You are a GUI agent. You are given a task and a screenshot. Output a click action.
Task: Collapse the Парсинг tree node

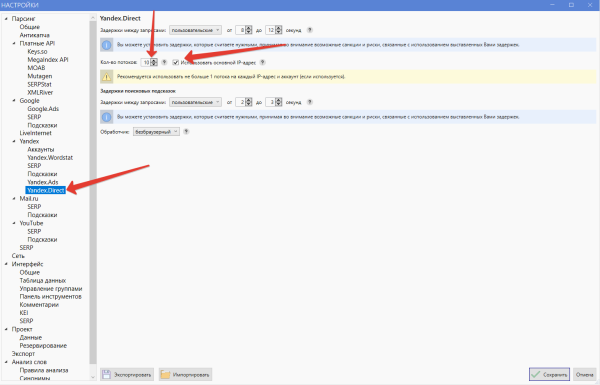6,18
